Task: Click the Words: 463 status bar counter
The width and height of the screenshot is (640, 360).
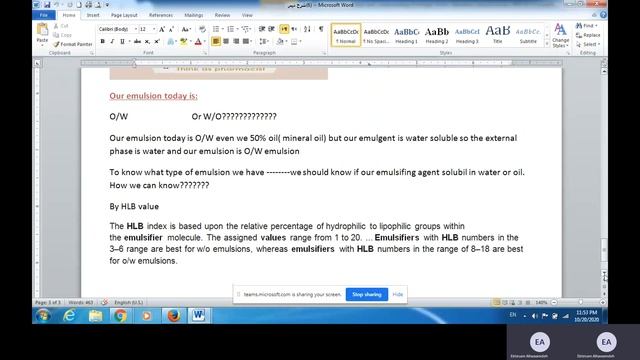Action: tap(81, 302)
